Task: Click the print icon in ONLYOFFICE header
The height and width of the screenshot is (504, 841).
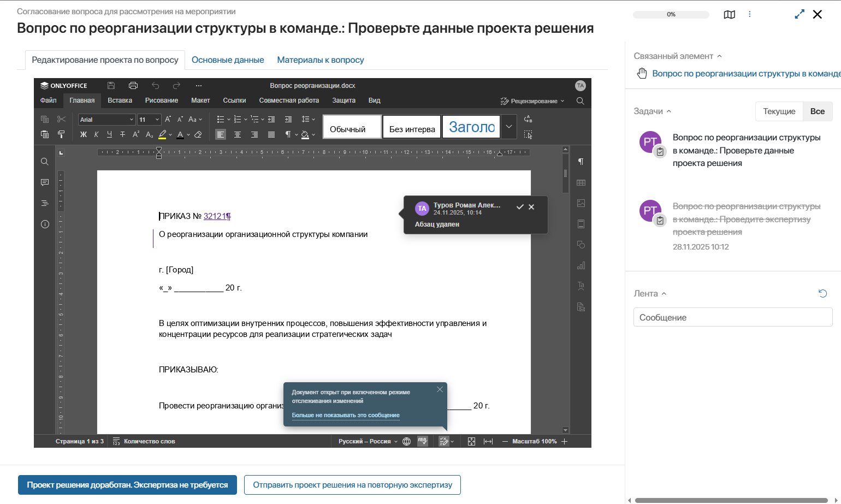Action: pos(133,86)
